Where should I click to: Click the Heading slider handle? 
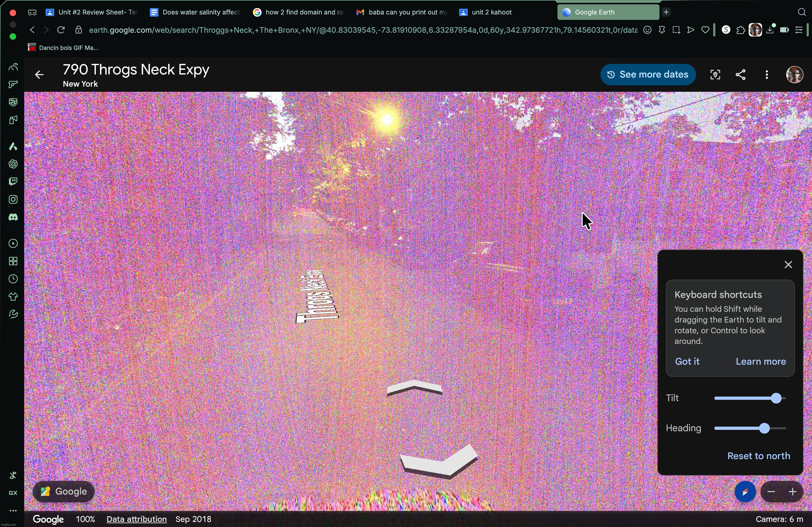tap(764, 428)
